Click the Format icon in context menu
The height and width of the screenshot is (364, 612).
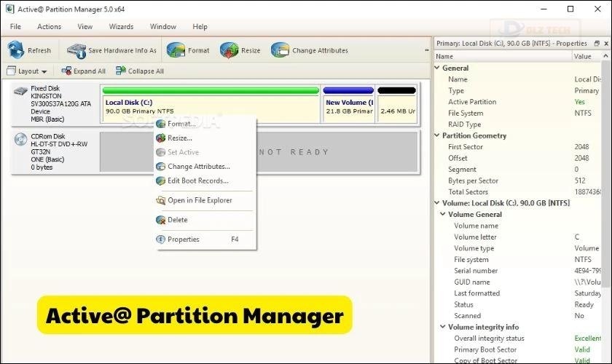pos(160,124)
